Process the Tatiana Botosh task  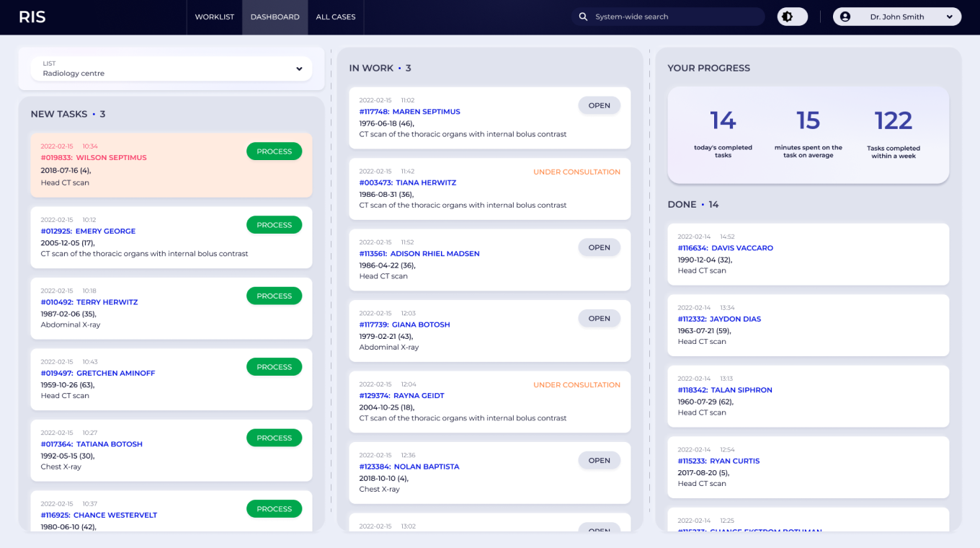[274, 438]
